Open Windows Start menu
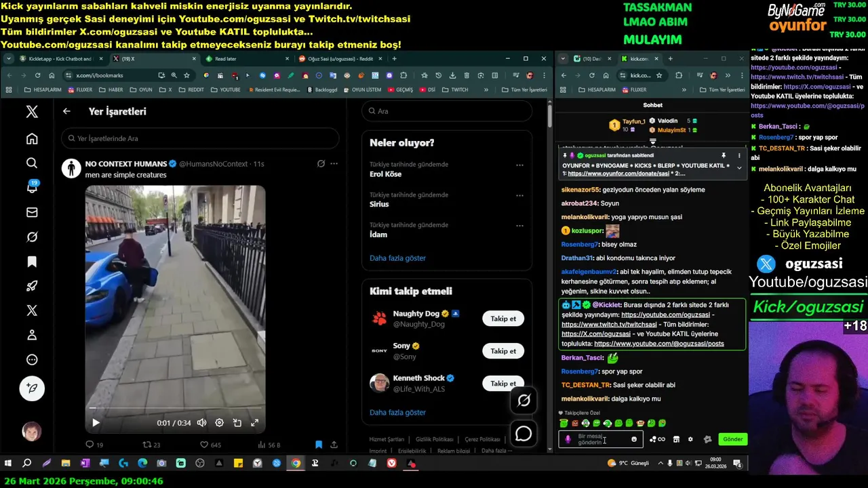Image resolution: width=868 pixels, height=488 pixels. click(8, 464)
